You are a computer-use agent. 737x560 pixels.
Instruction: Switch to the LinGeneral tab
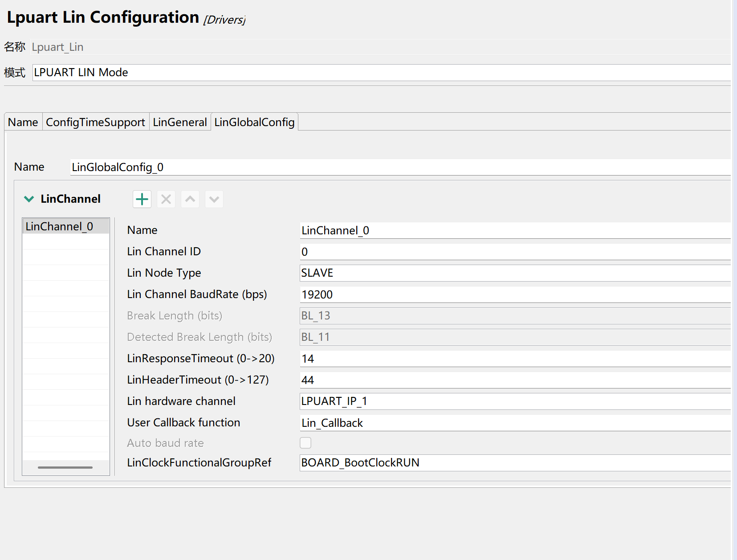click(180, 122)
